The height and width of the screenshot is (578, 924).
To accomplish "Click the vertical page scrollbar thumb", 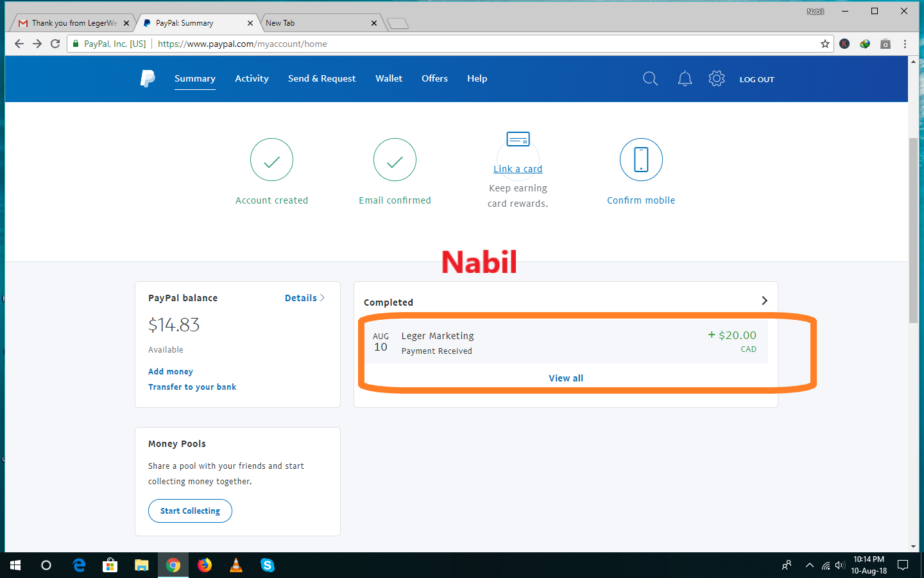I will [913, 230].
